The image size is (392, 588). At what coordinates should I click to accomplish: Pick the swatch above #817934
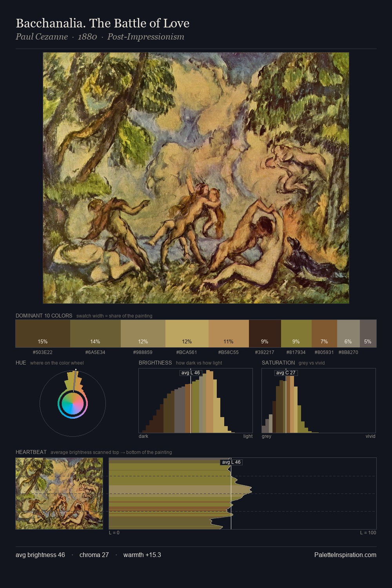pyautogui.click(x=296, y=334)
